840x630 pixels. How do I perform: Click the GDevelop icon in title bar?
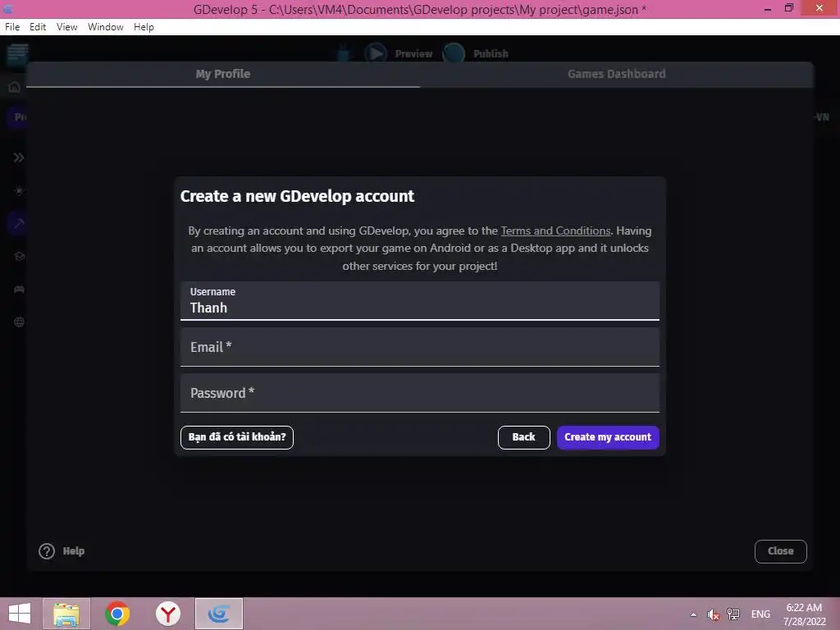pyautogui.click(x=8, y=9)
